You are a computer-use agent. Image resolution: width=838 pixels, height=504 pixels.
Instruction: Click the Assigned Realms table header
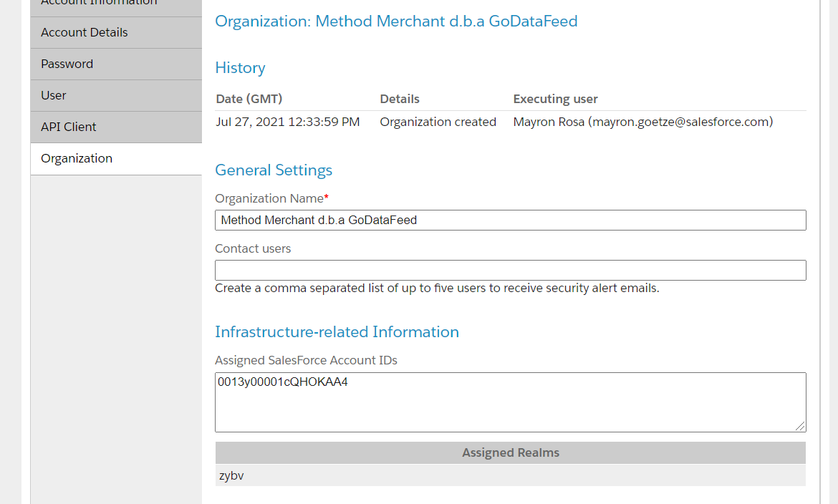tap(511, 452)
